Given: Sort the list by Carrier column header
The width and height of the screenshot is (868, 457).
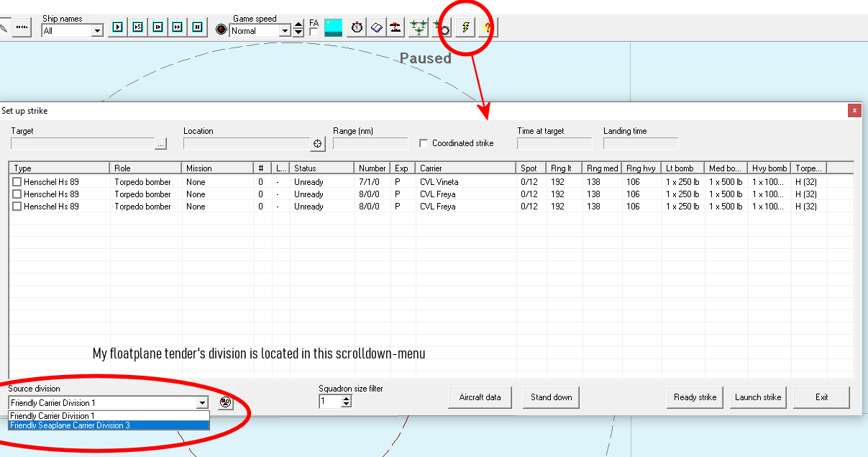Looking at the screenshot, I should [465, 168].
